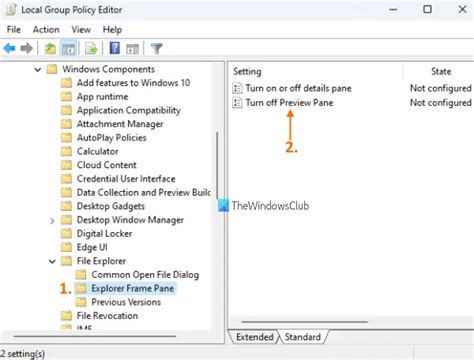Open the Action menu
Screen dimensions: 474x360
46,30
